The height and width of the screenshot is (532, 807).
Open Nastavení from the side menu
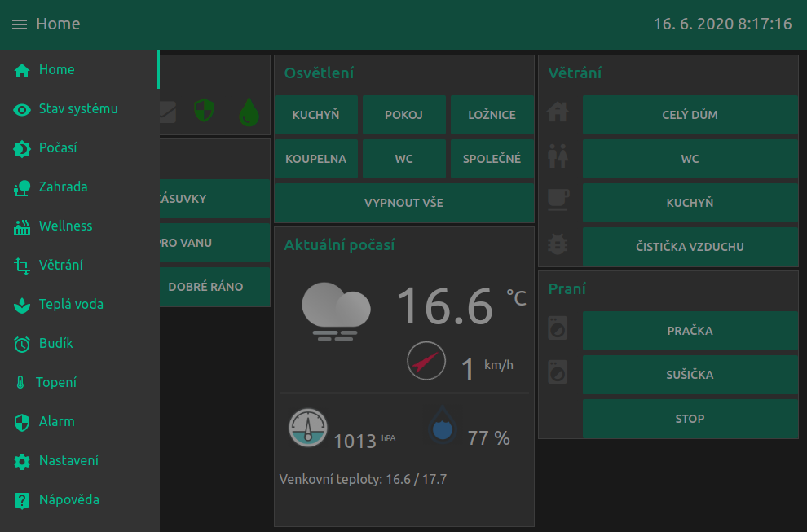coord(68,461)
